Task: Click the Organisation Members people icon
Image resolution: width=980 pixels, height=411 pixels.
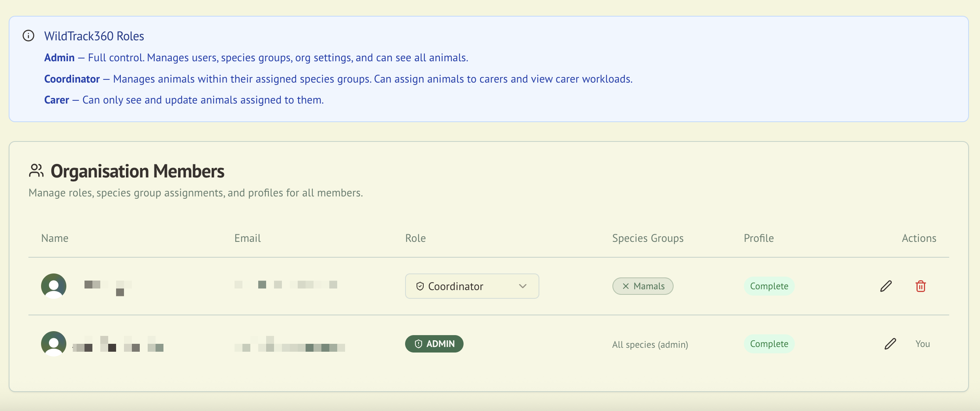Action: (36, 171)
